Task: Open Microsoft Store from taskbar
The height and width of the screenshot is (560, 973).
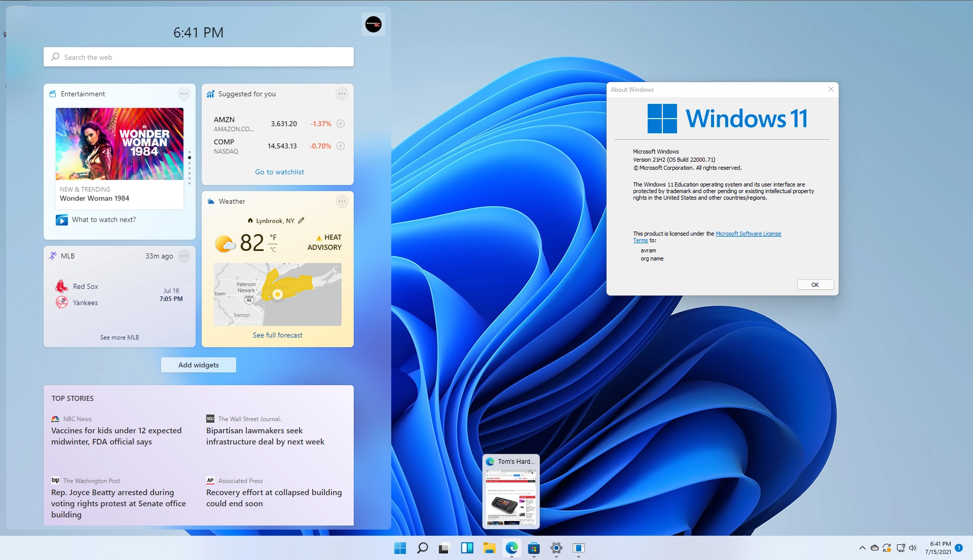Action: 534,548
